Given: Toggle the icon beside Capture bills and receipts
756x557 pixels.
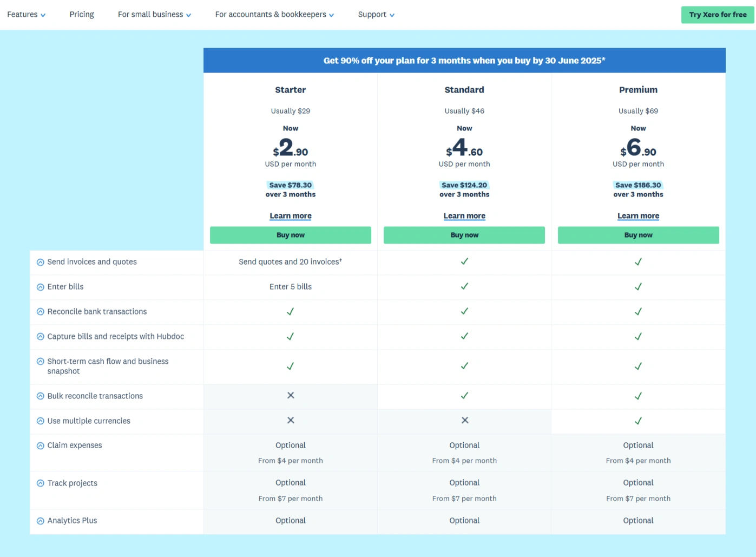Looking at the screenshot, I should coord(40,337).
